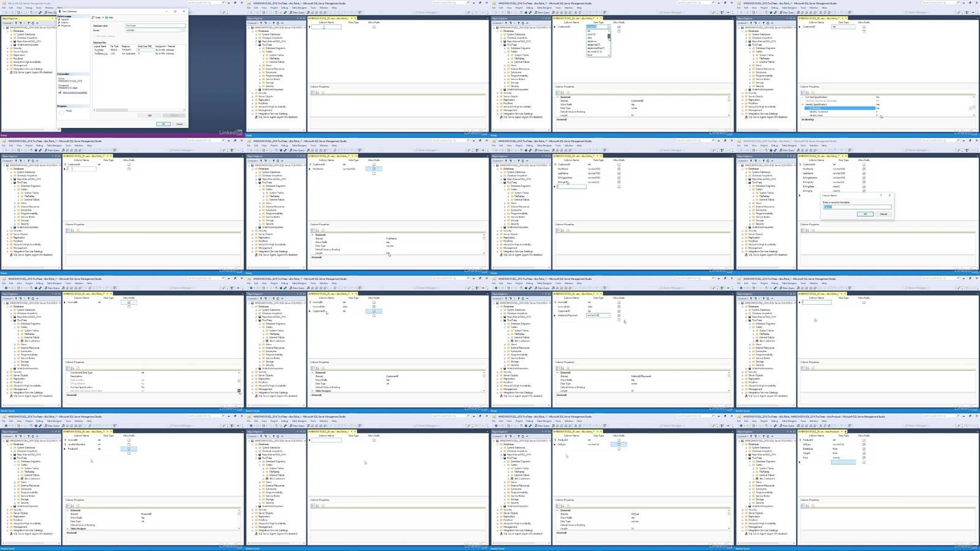Open the MethodOfPayment data type dropdown
Image resolution: width=980 pixels, height=551 pixels.
pos(609,315)
